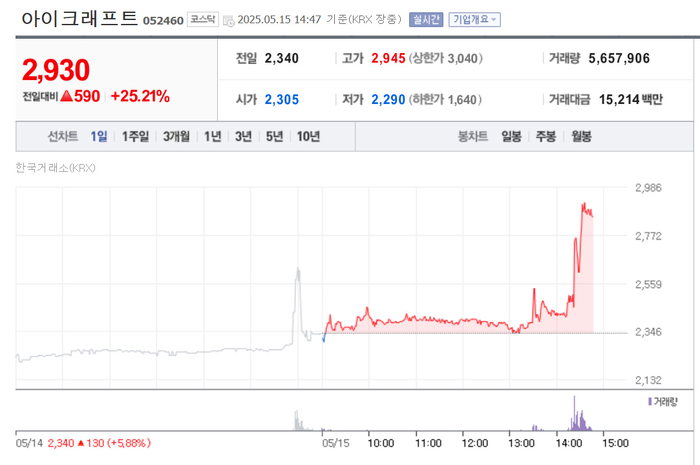Click the 거래량 value 5,657,906
700x465 pixels.
click(619, 58)
